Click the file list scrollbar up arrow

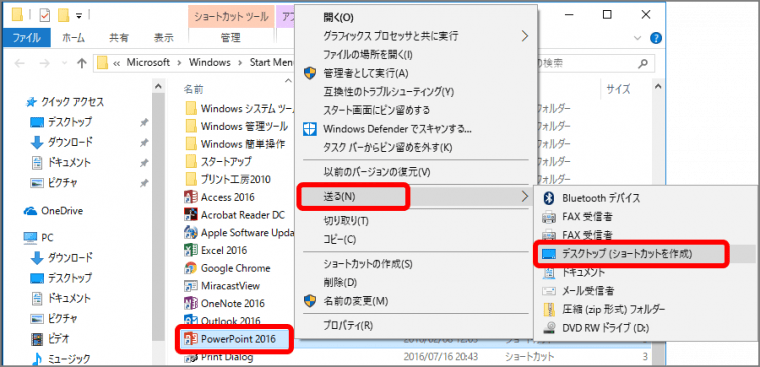pyautogui.click(x=658, y=87)
